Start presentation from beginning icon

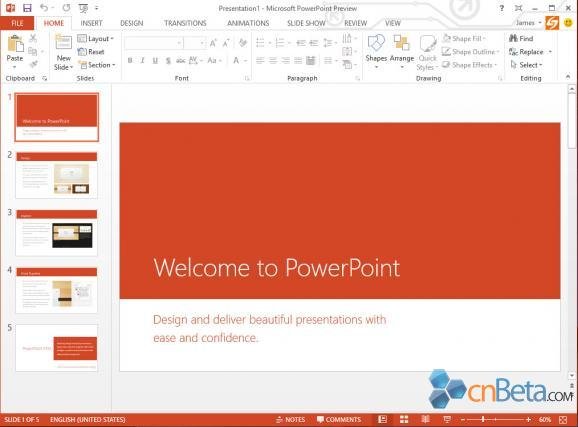(83, 8)
